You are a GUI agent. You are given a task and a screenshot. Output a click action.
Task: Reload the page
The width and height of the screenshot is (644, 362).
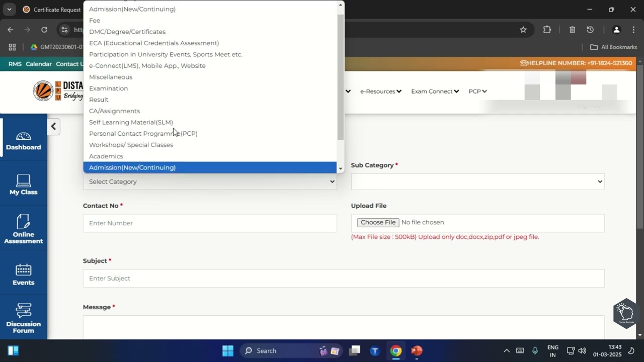point(44,30)
